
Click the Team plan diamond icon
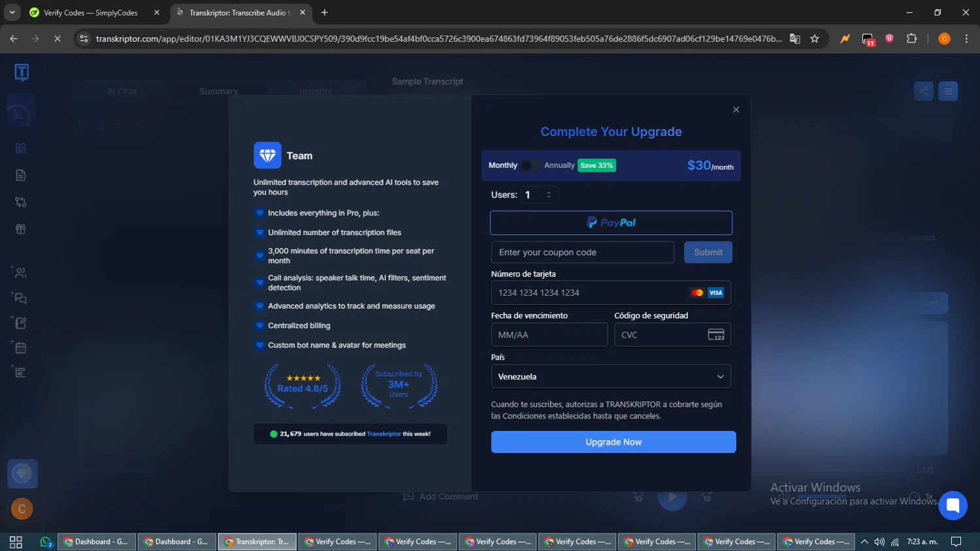click(x=267, y=155)
